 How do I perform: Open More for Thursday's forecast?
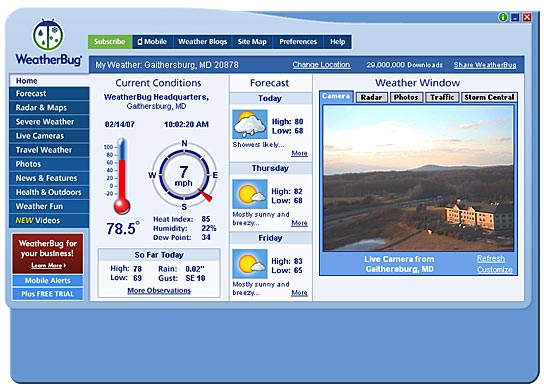(x=299, y=223)
